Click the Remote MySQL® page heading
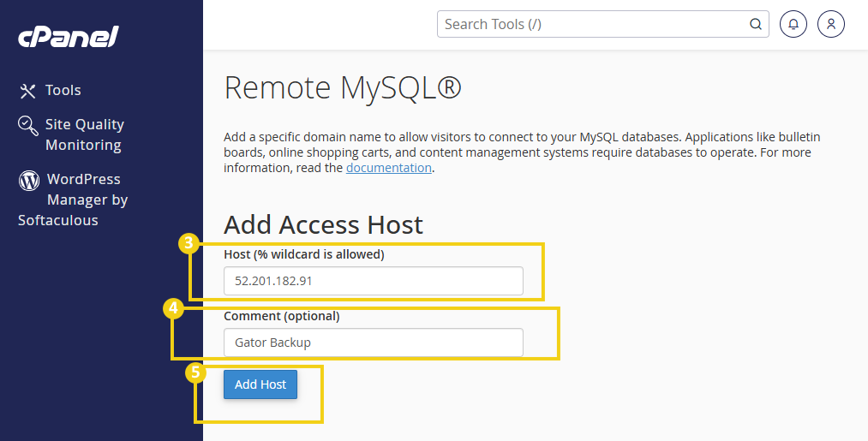868x441 pixels. click(x=343, y=88)
